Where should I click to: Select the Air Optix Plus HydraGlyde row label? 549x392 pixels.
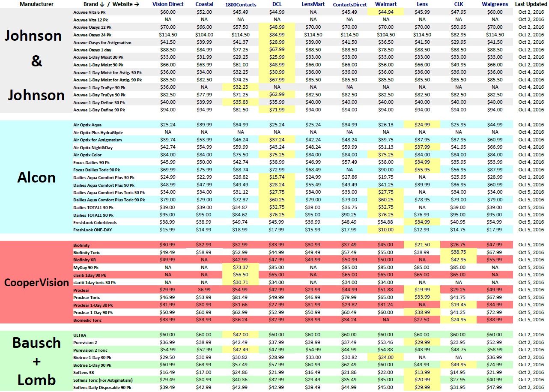(98, 133)
